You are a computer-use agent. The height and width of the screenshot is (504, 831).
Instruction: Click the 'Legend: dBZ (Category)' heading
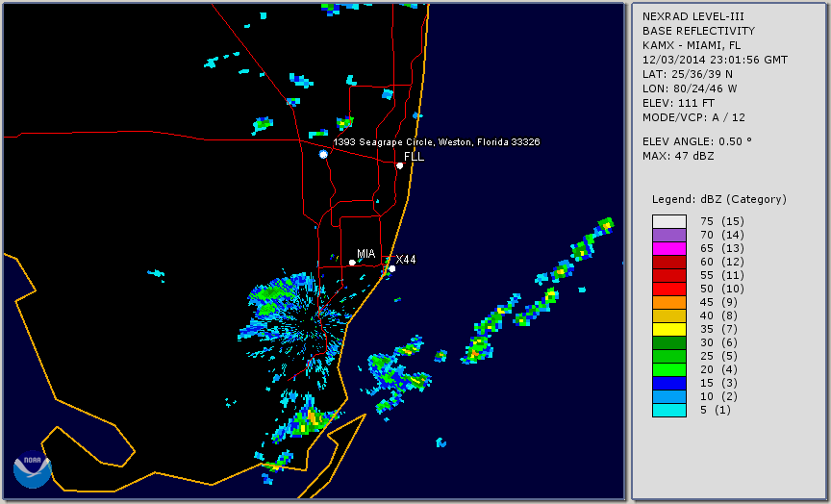[x=719, y=200]
